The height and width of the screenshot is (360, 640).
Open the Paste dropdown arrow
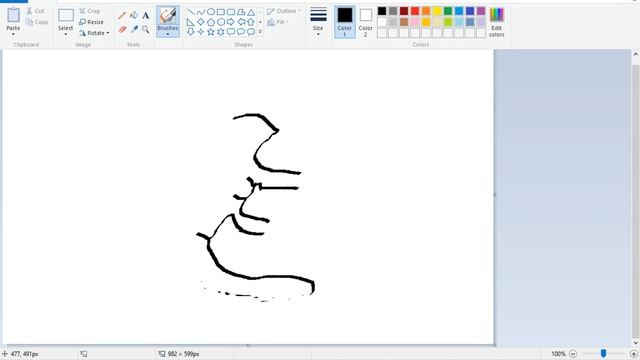tap(13, 34)
